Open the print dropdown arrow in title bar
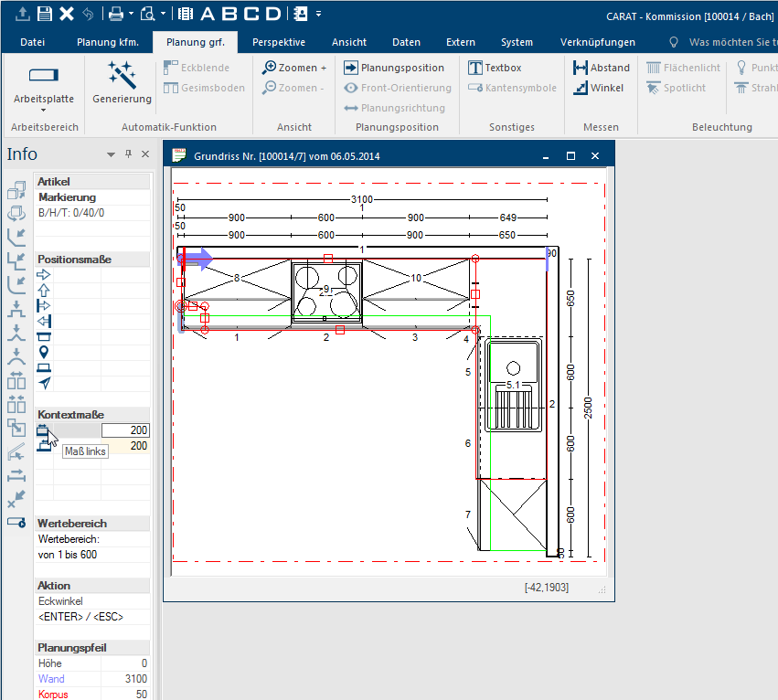Image resolution: width=778 pixels, height=700 pixels. (x=132, y=14)
